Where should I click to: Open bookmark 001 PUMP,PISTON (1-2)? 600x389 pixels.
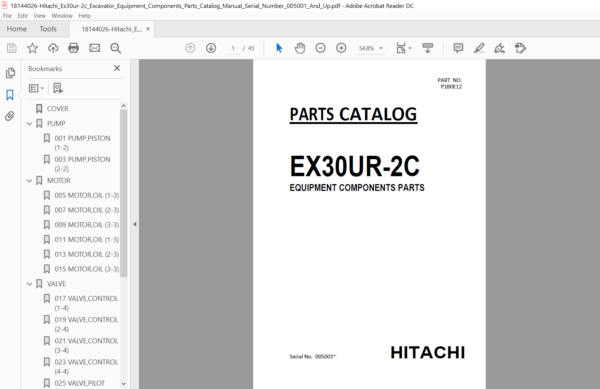(82, 143)
